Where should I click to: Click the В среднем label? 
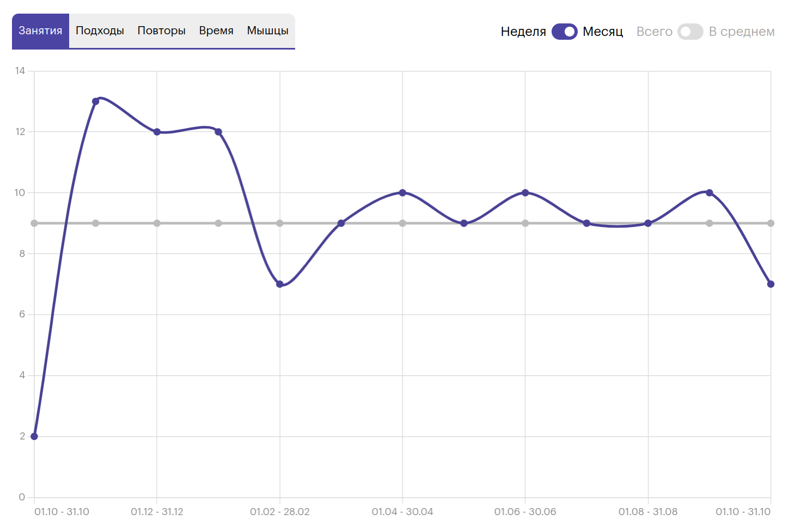pyautogui.click(x=742, y=32)
